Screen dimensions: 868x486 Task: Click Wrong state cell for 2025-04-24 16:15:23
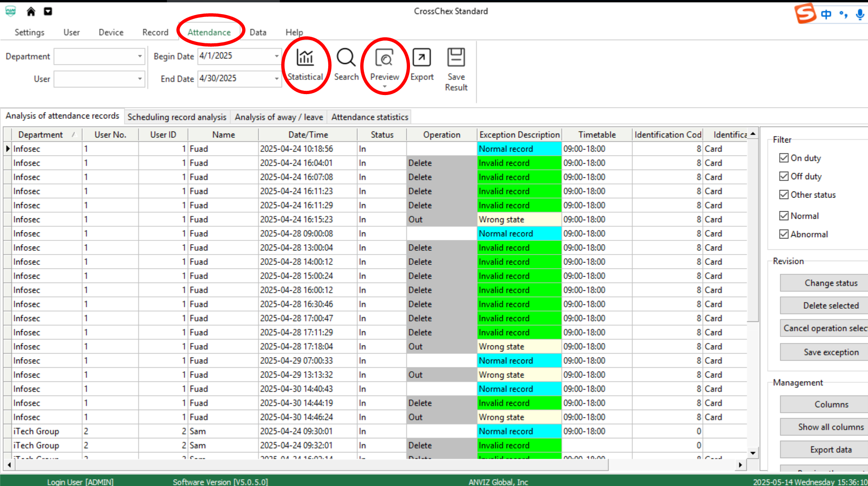(519, 219)
